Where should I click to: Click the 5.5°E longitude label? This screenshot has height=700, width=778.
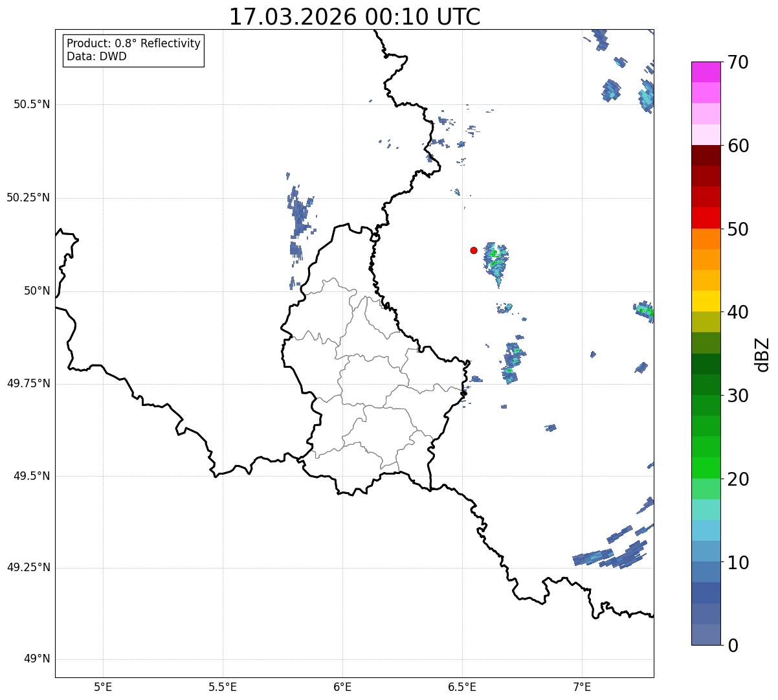pyautogui.click(x=223, y=686)
